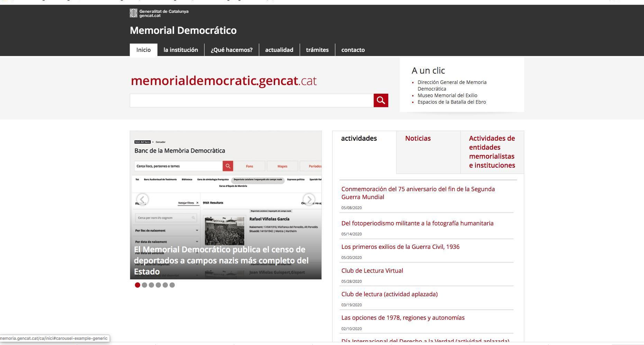Open la institución menu item
Image resolution: width=644 pixels, height=345 pixels.
click(x=181, y=50)
